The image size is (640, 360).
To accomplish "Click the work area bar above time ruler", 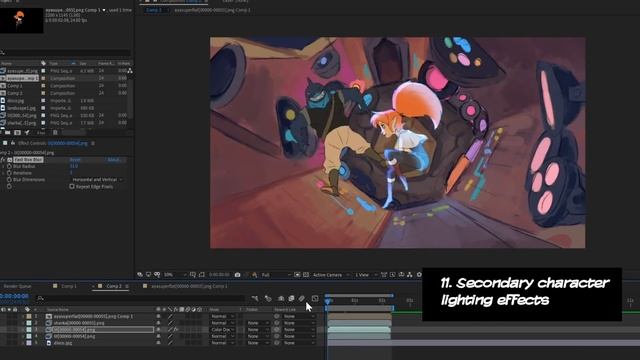I will pos(359,295).
